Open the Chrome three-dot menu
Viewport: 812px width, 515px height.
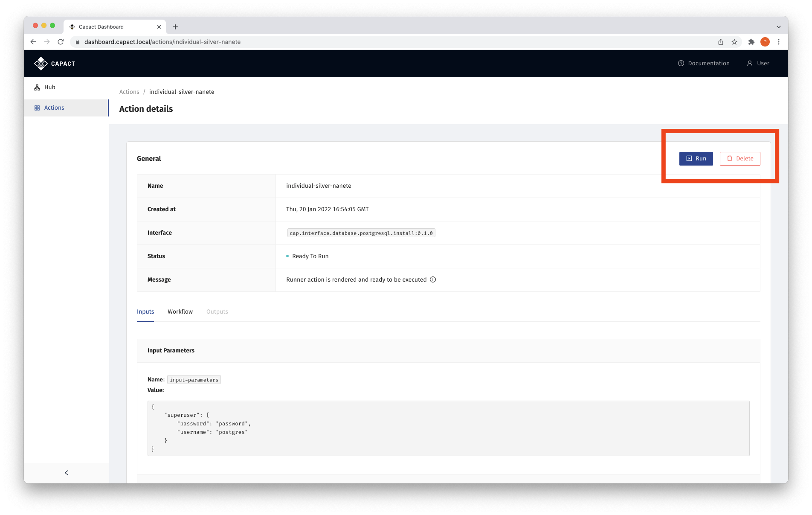[x=779, y=42]
